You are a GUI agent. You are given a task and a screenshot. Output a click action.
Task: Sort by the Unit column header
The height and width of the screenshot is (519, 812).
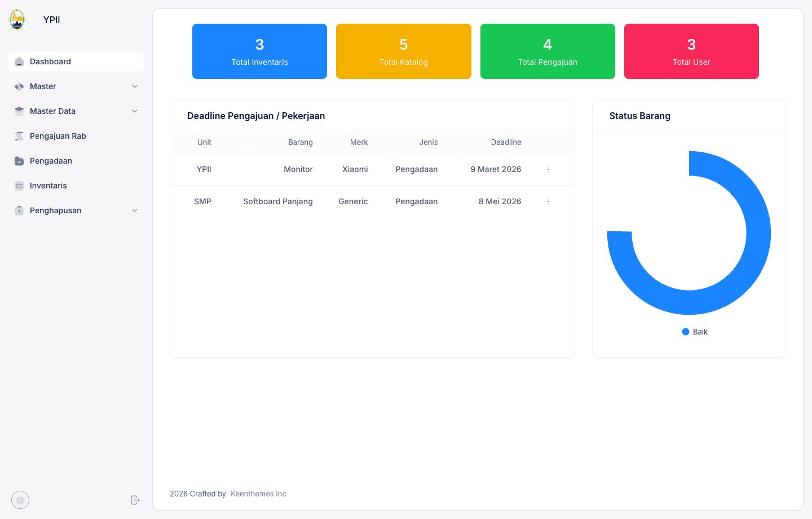tap(204, 142)
